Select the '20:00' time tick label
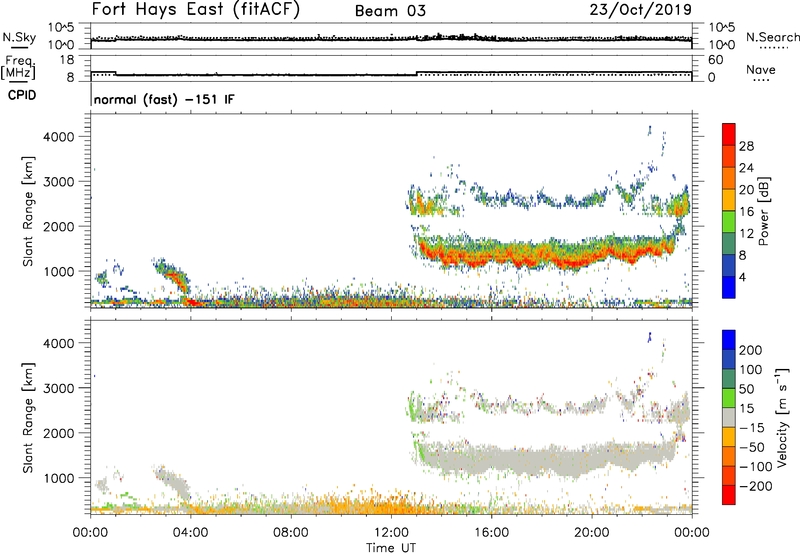This screenshot has width=800, height=554. pos(591,533)
